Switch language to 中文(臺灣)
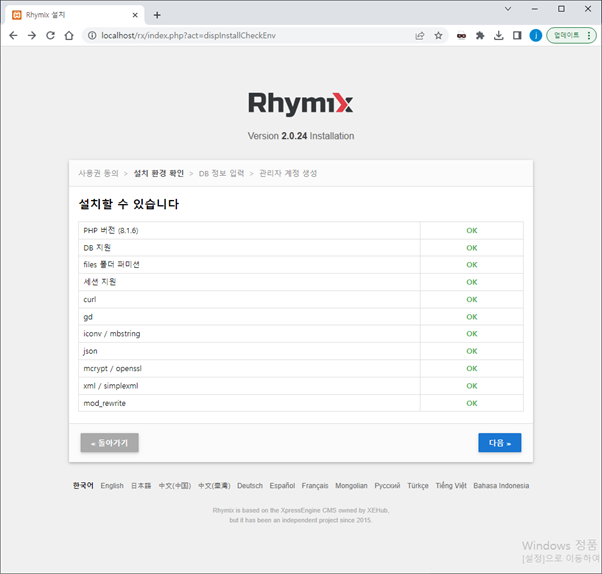 point(214,486)
